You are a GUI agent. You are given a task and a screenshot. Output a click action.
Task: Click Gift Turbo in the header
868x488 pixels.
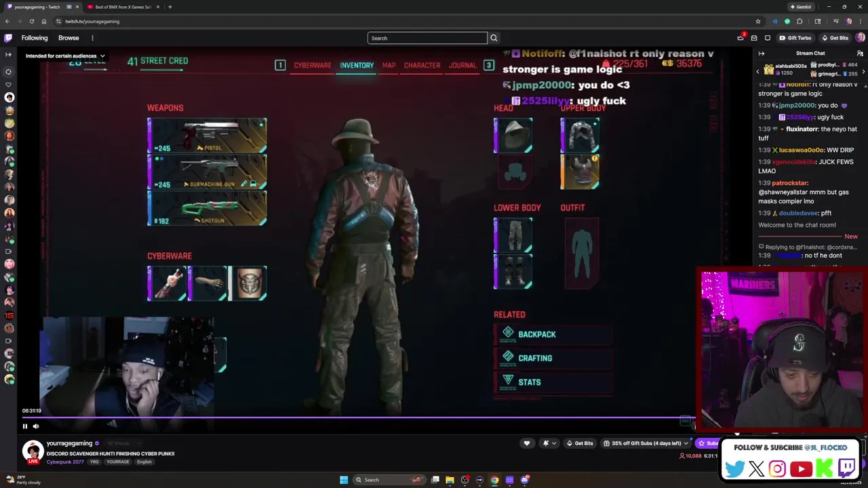[x=795, y=38]
